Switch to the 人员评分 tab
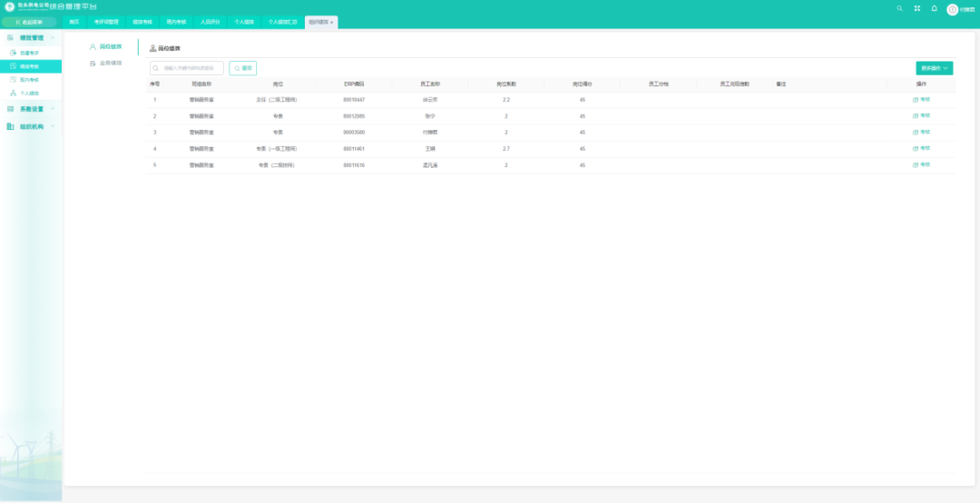980x503 pixels. [210, 21]
